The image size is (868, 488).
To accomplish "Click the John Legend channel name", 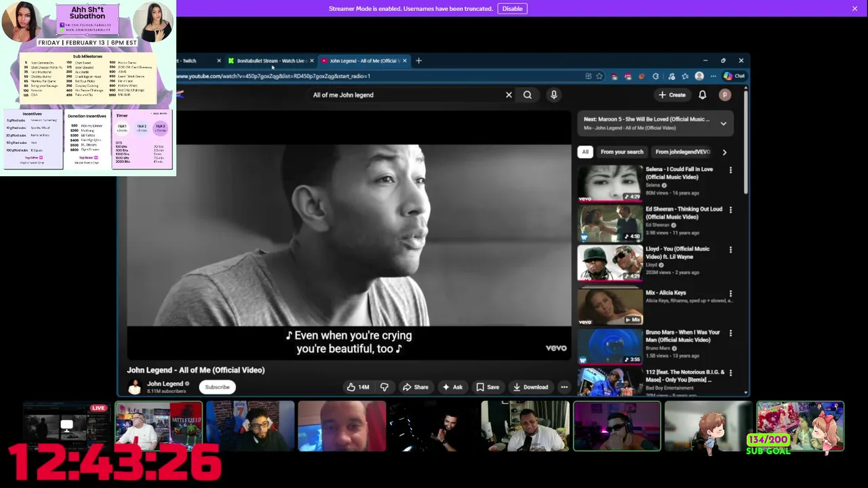I will click(x=165, y=384).
